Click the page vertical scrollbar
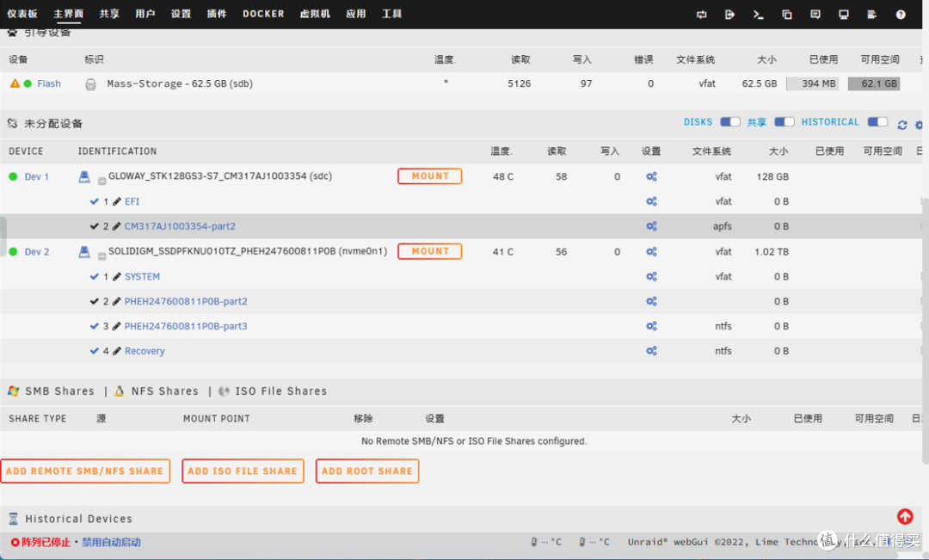This screenshot has width=929, height=560. click(x=925, y=332)
